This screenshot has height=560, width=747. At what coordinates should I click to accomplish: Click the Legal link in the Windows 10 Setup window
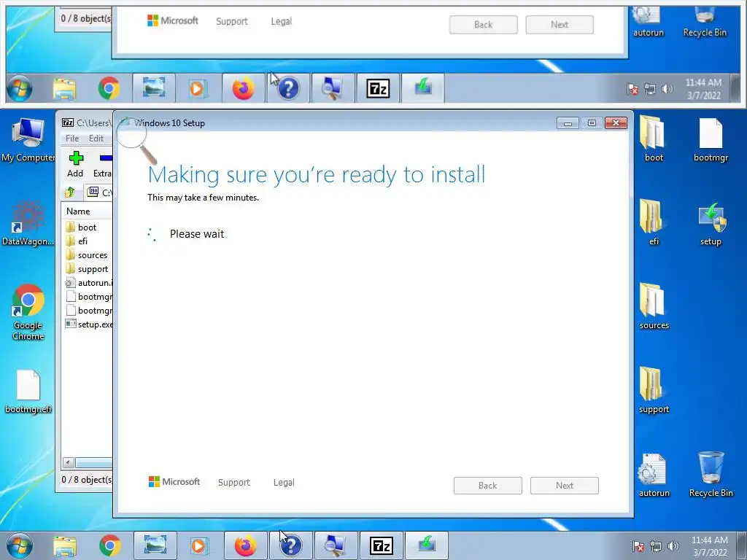[284, 483]
